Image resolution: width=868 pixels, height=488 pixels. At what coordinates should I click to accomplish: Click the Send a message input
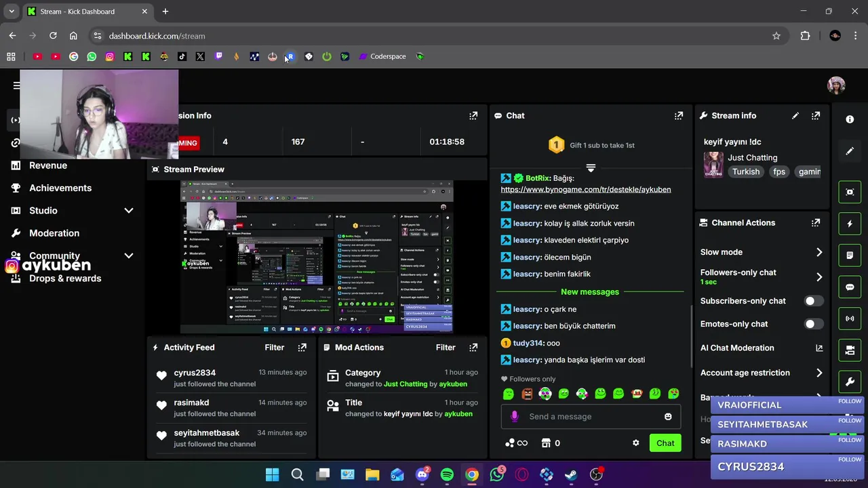click(591, 416)
